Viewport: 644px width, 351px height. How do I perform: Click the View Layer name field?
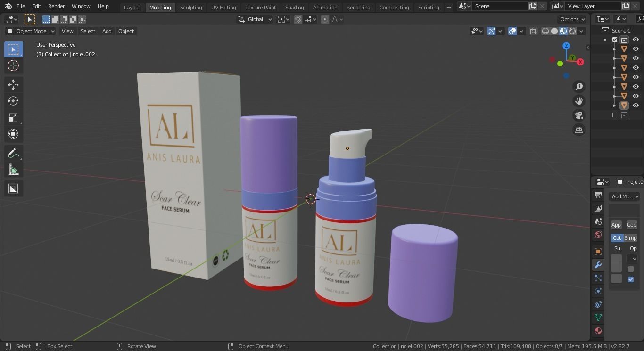pos(593,6)
